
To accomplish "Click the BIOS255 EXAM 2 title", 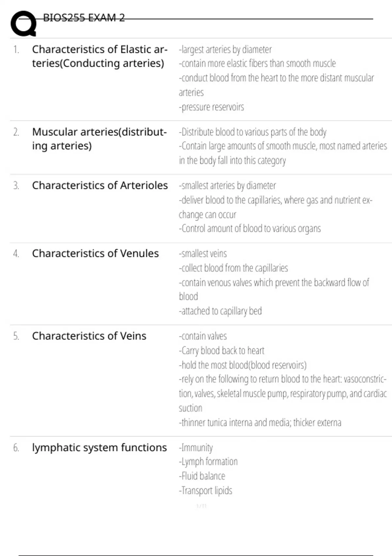I will 84,18.
